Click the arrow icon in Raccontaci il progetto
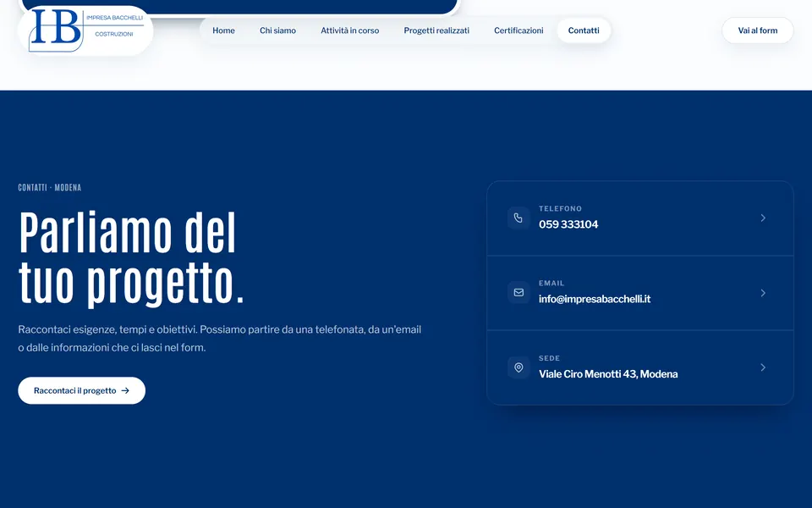Screen dimensions: 812x508 point(125,391)
